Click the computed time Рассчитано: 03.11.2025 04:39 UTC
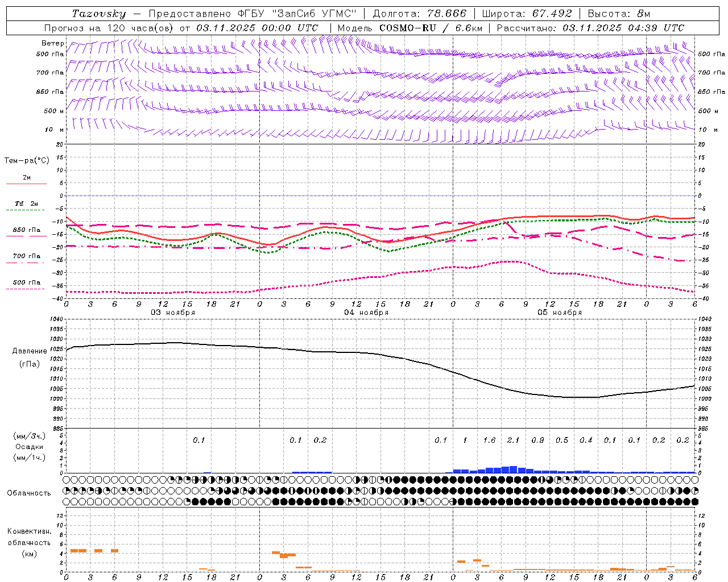The height and width of the screenshot is (582, 728). click(x=590, y=28)
